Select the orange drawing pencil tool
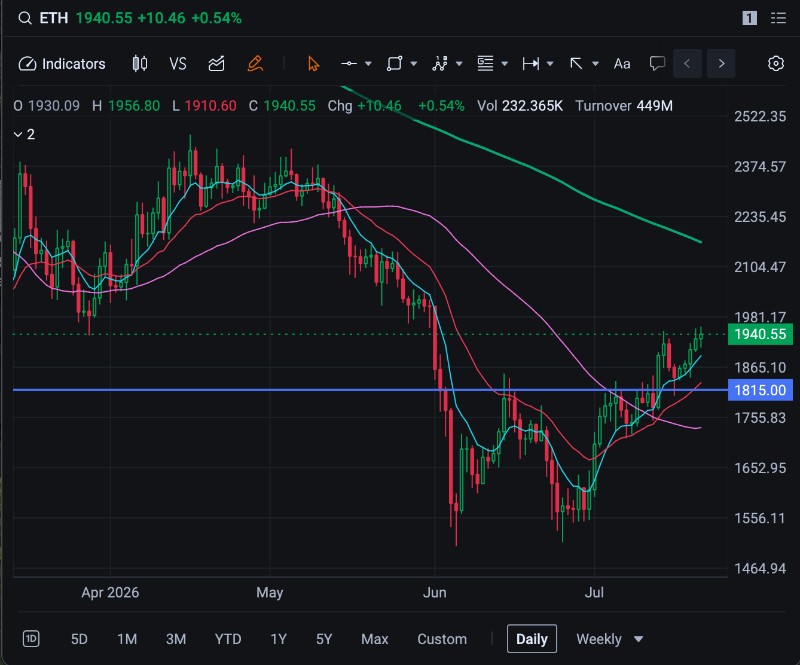Viewport: 800px width, 665px height. coord(255,64)
